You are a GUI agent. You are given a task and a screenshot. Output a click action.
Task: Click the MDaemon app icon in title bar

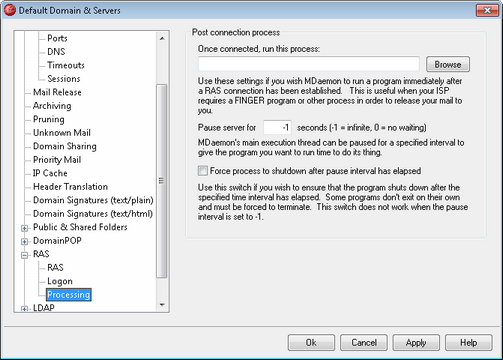9,10
